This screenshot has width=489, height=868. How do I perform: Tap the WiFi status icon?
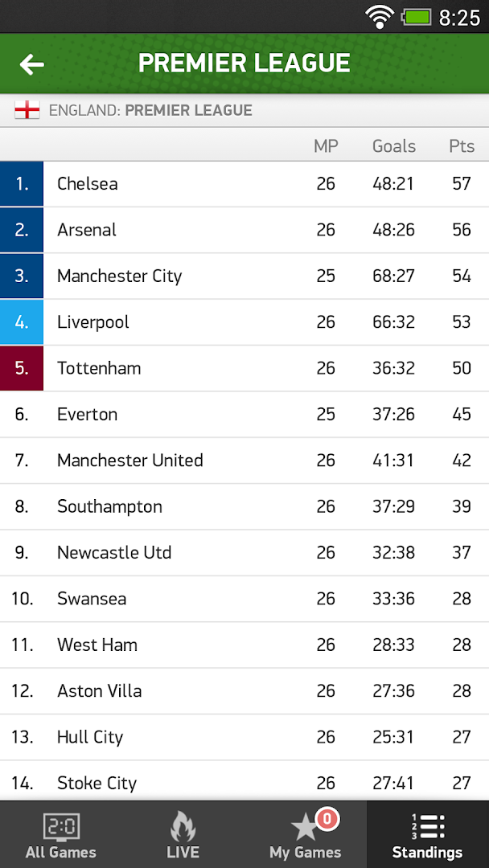point(378,16)
